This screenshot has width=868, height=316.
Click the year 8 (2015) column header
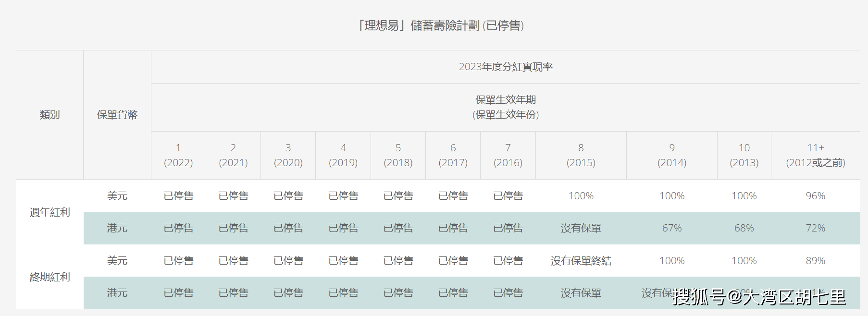(x=581, y=155)
